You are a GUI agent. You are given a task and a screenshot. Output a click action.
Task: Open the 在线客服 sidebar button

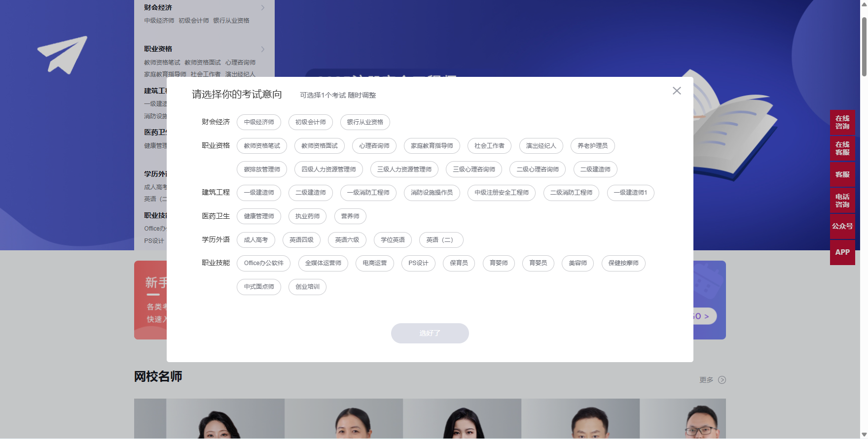coord(842,148)
